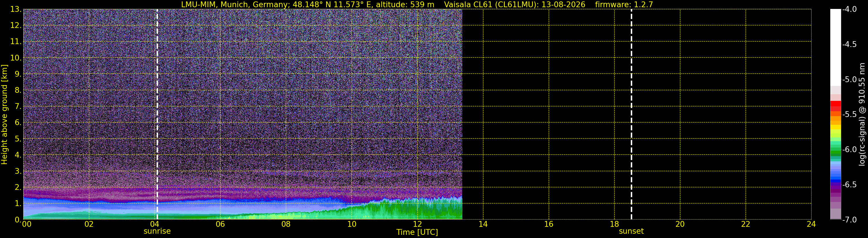Click the height axis tick label '12.'
Screen dimensions: 868x238
[x=16, y=26]
